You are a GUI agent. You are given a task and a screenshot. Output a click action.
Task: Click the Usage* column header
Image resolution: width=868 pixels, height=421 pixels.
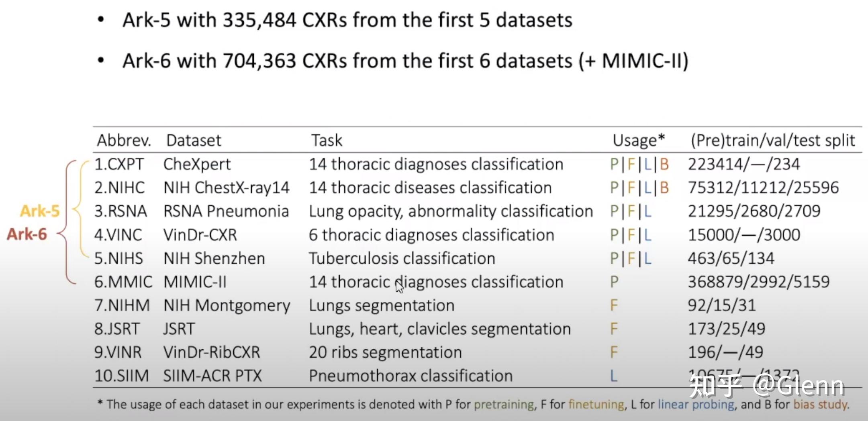(x=639, y=140)
